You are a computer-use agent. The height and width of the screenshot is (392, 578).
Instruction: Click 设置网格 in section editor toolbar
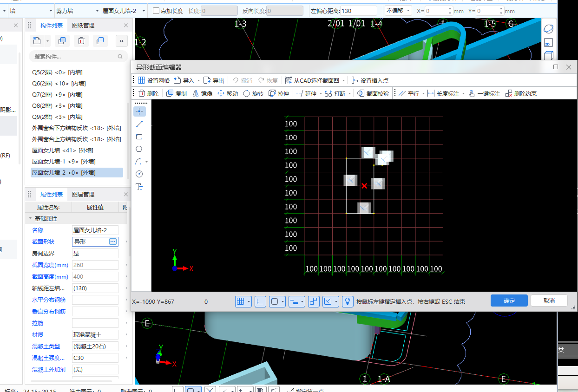click(x=154, y=80)
